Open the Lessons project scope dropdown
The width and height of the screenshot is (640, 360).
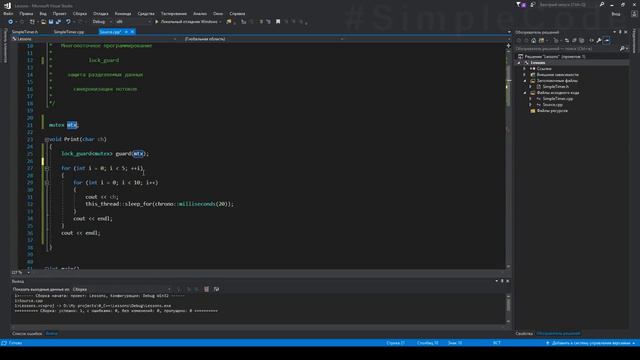coord(94,39)
